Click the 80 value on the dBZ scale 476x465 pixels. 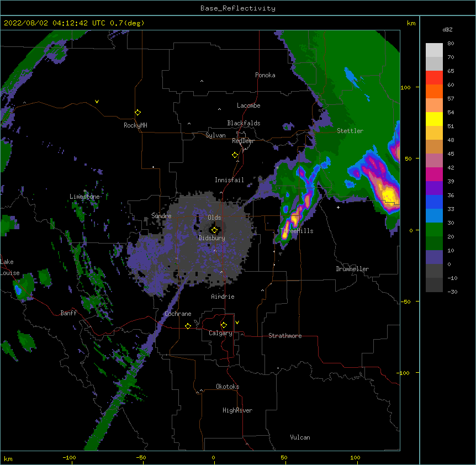click(451, 44)
